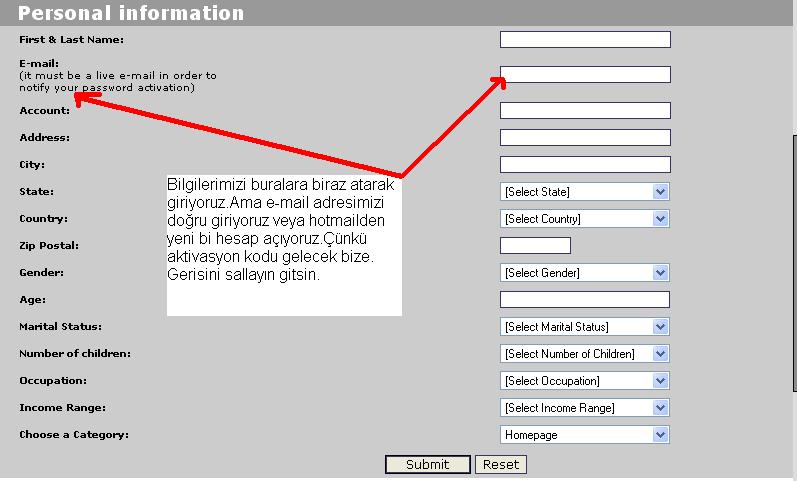Click the 'Age:' label
Image resolution: width=797 pixels, height=481 pixels.
tap(33, 300)
